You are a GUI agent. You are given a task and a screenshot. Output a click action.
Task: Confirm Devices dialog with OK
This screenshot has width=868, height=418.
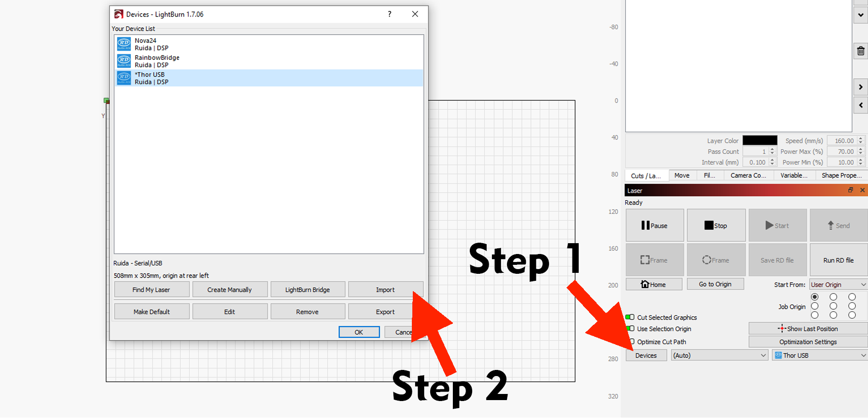(359, 332)
